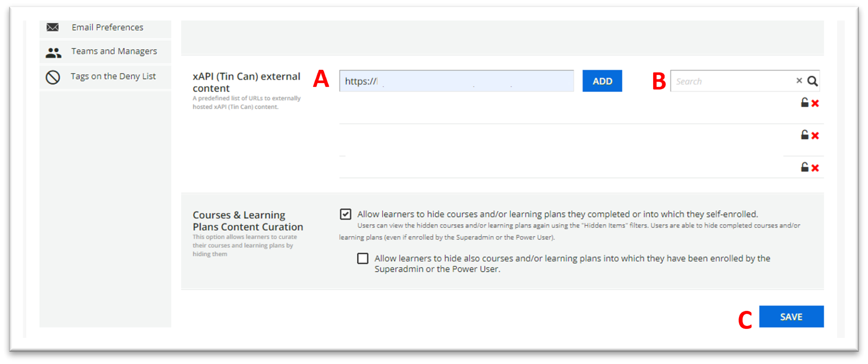Toggle the padlock on the second URL row
Screen dimensions: 868x364
(x=805, y=135)
